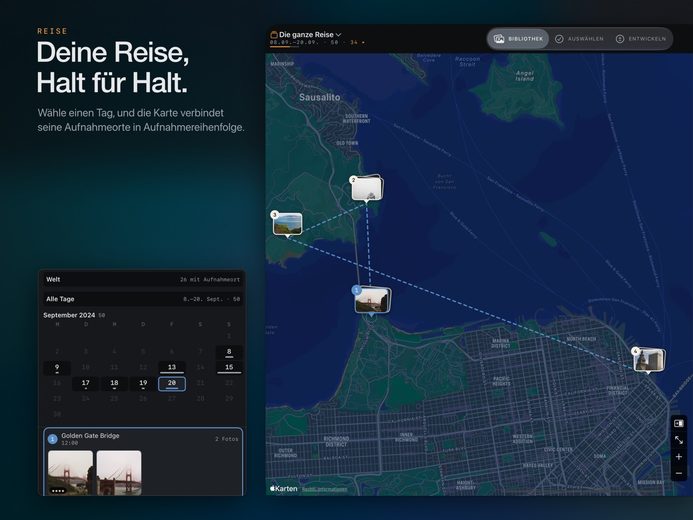Open second Golden Gate Bridge photo thumbnail
This screenshot has height=520, width=693.
(119, 473)
